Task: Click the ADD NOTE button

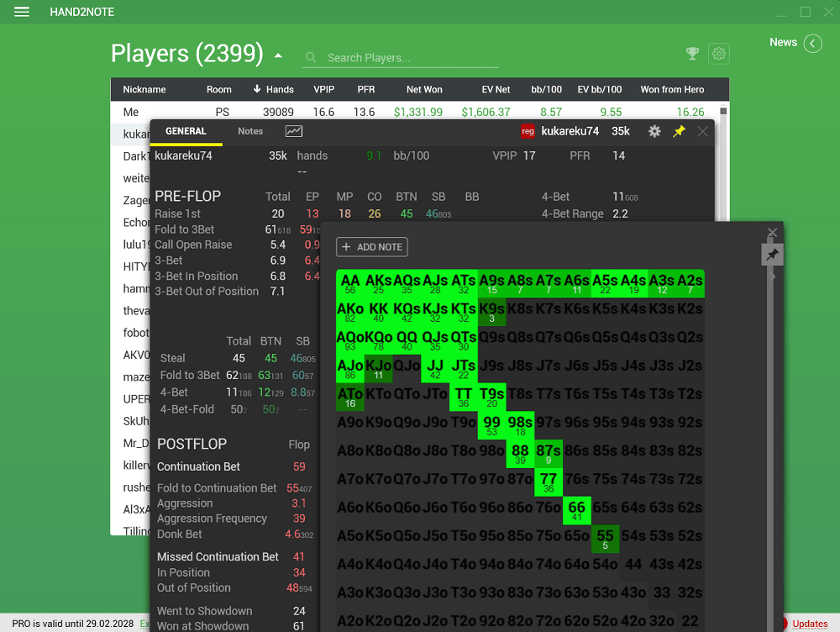Action: click(372, 247)
